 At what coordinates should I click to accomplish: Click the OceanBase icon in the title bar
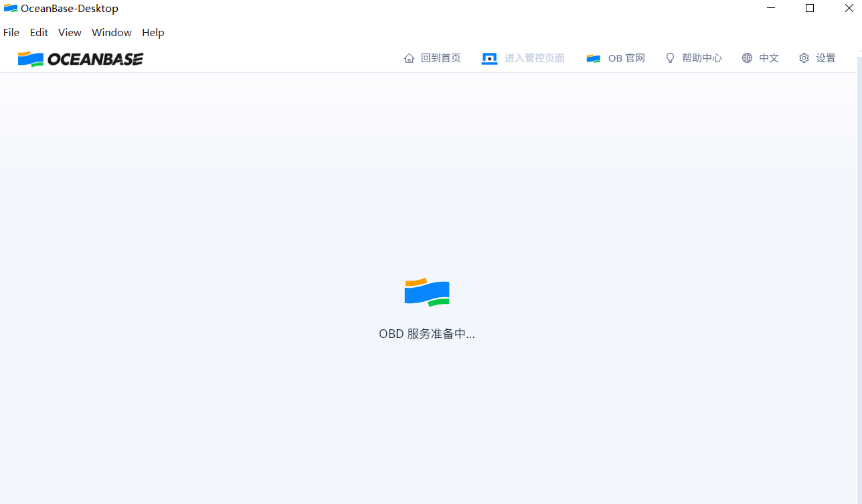click(x=11, y=8)
